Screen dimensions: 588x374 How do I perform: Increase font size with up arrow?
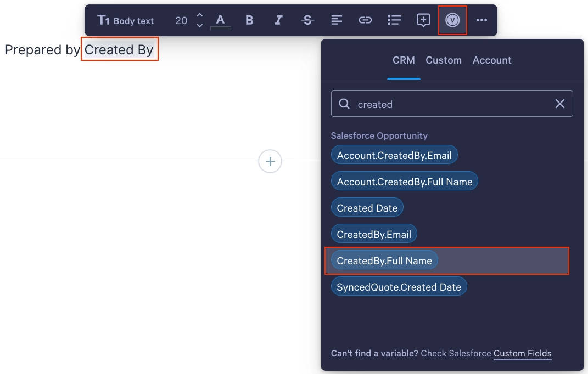coord(200,15)
